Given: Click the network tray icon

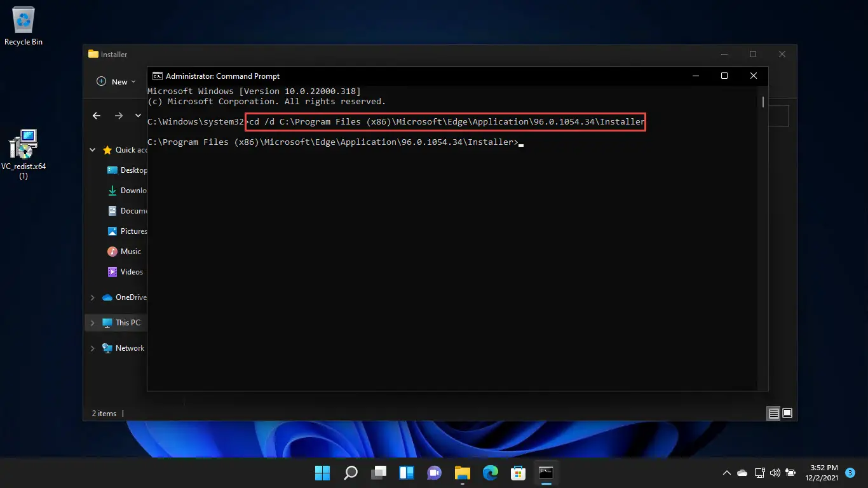Looking at the screenshot, I should click(x=759, y=473).
